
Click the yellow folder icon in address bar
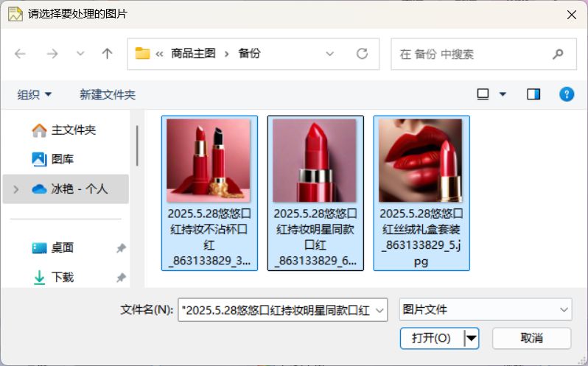point(142,53)
